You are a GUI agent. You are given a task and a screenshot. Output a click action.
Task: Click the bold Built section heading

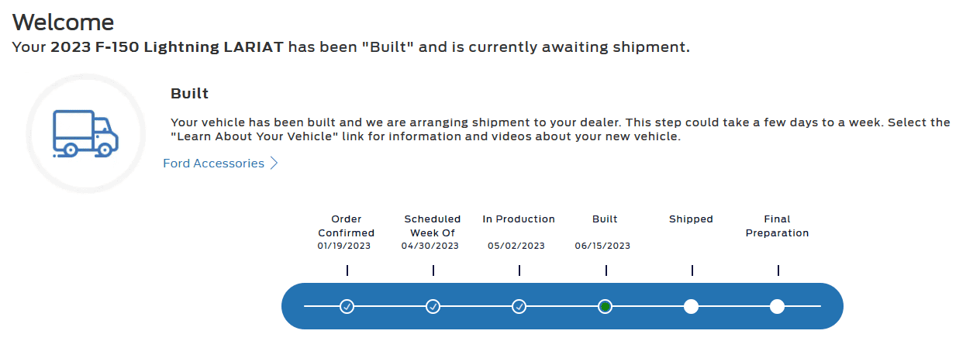189,94
